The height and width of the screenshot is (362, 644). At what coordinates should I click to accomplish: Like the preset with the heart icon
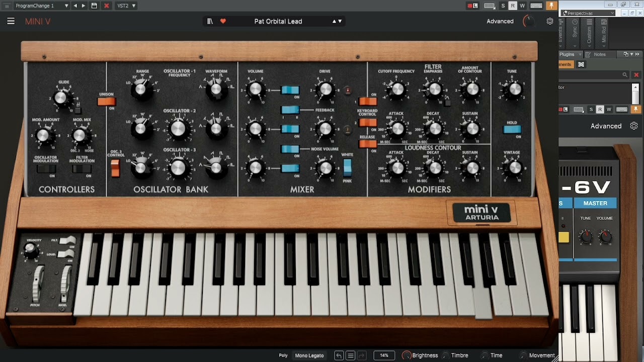(223, 21)
